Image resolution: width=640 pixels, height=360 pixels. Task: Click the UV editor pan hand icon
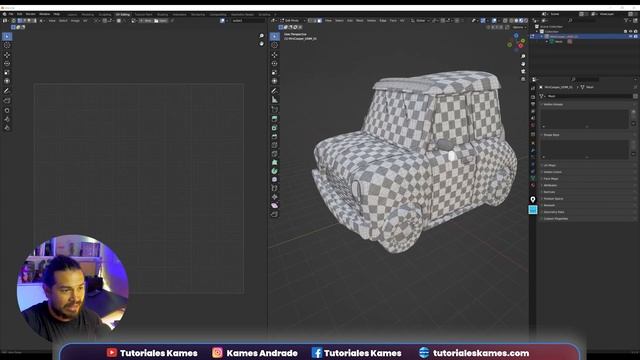[x=262, y=43]
